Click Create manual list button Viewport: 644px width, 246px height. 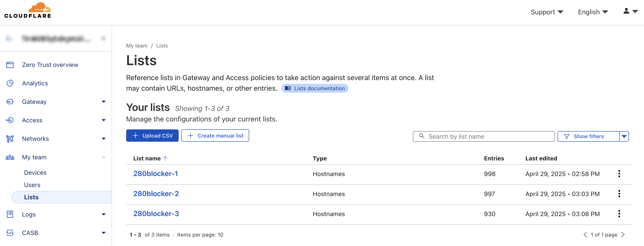215,136
